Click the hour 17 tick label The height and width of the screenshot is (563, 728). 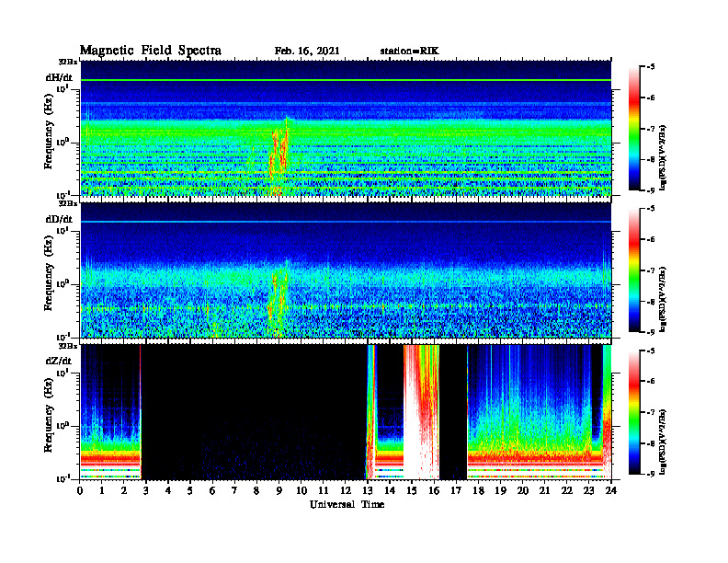click(456, 490)
